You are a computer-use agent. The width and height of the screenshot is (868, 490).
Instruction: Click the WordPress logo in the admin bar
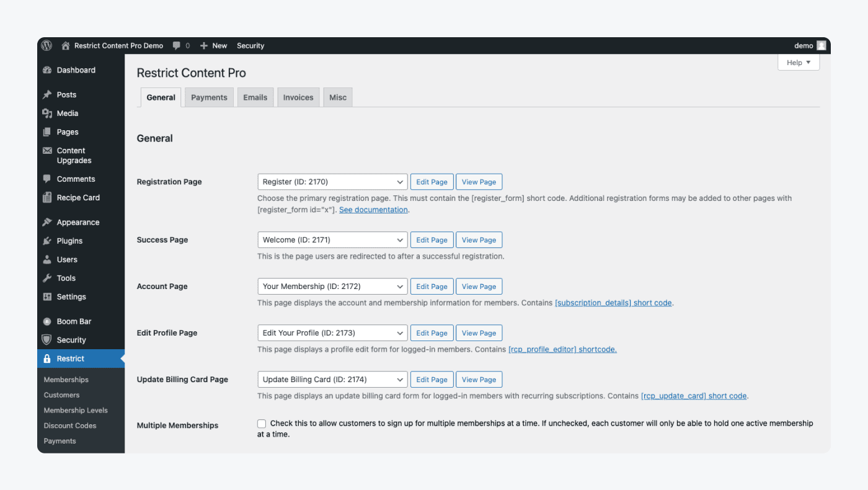[x=46, y=45]
